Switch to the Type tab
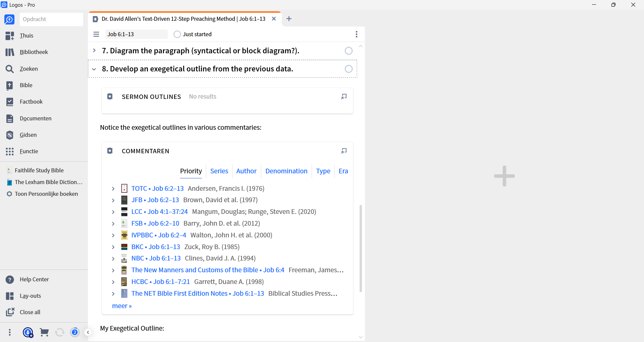 [x=323, y=171]
